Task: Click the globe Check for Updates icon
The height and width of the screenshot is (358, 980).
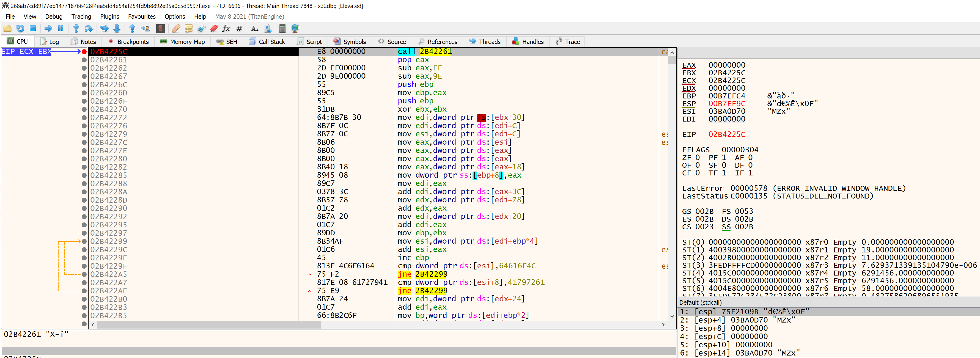Action: pos(295,29)
